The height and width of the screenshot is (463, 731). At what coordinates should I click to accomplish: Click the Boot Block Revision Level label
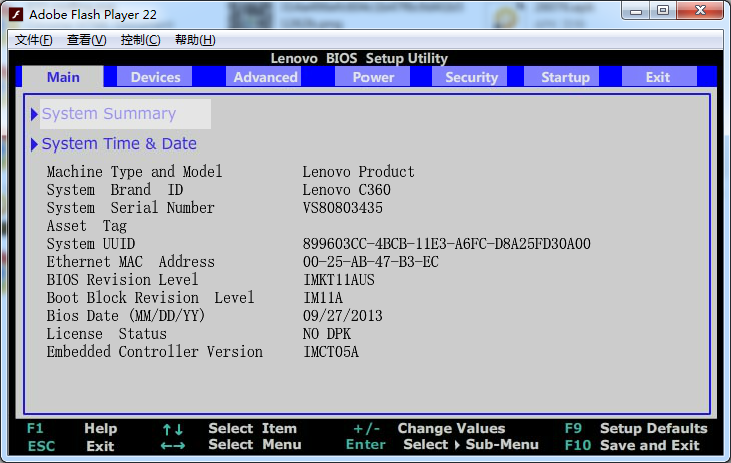pos(150,297)
